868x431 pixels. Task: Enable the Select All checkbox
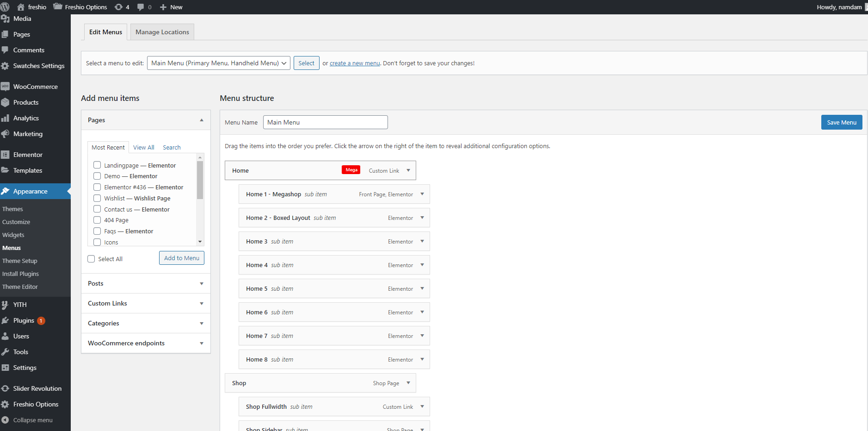click(x=91, y=259)
